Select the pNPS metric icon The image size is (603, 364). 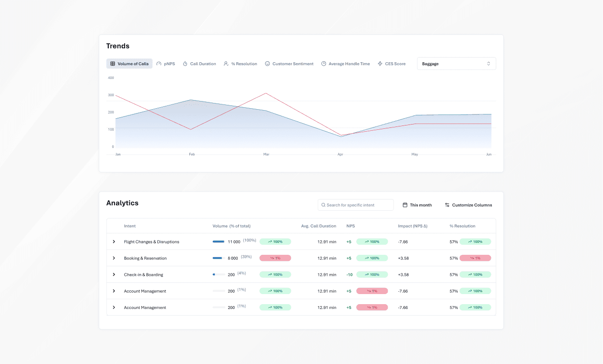pos(159,63)
